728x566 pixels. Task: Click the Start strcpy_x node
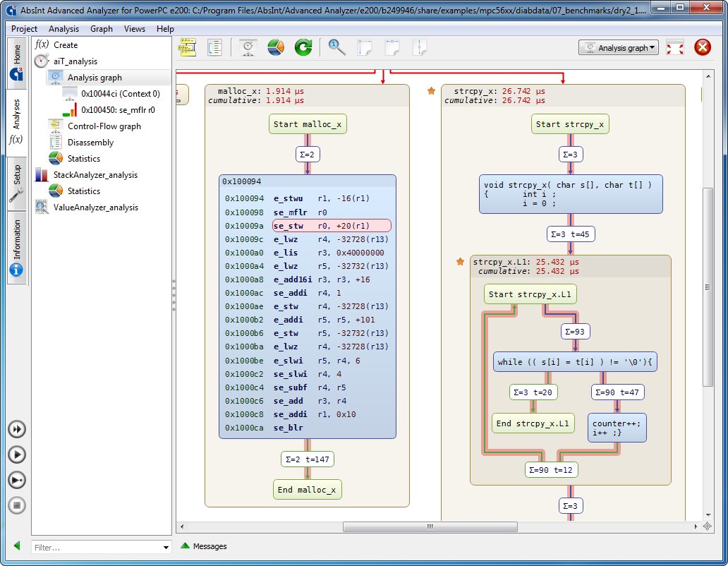[x=570, y=124]
